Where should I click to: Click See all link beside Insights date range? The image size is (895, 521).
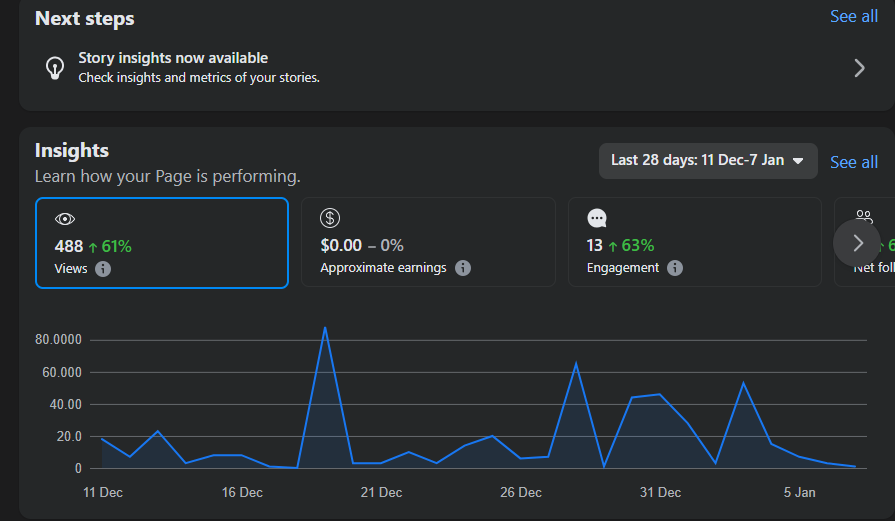coord(854,162)
